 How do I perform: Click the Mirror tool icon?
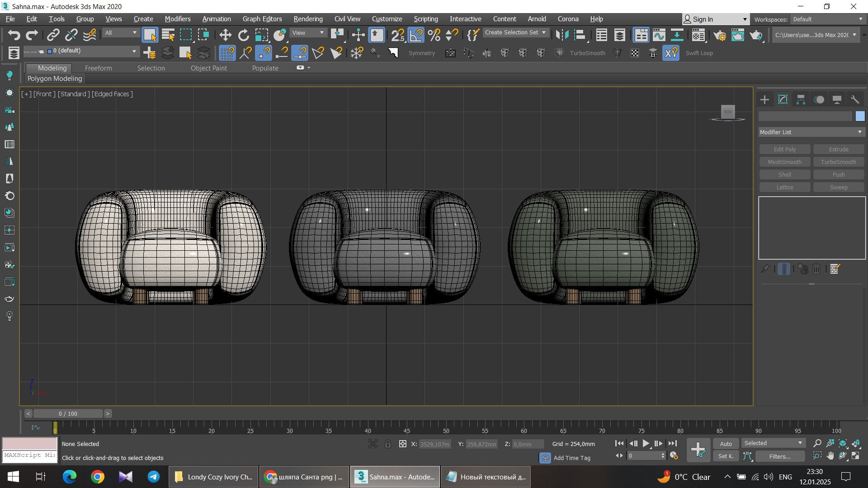coord(562,35)
